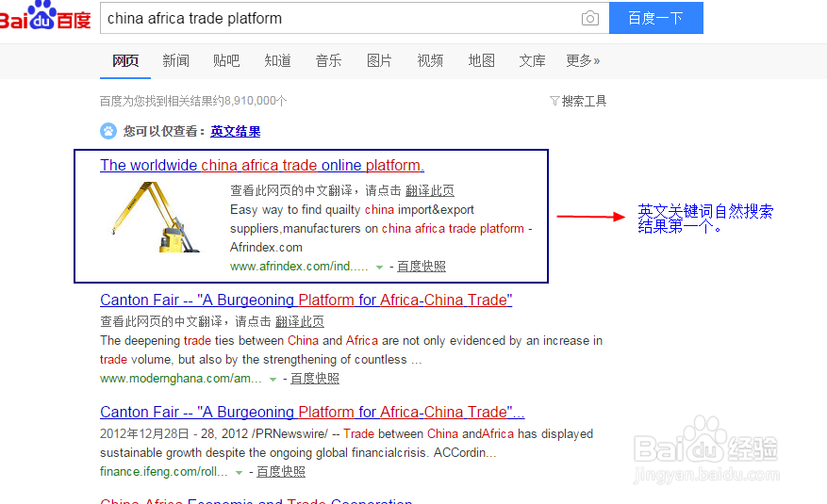Screen dimensions: 827x504
Task: Click the camera image search icon
Action: tap(589, 19)
